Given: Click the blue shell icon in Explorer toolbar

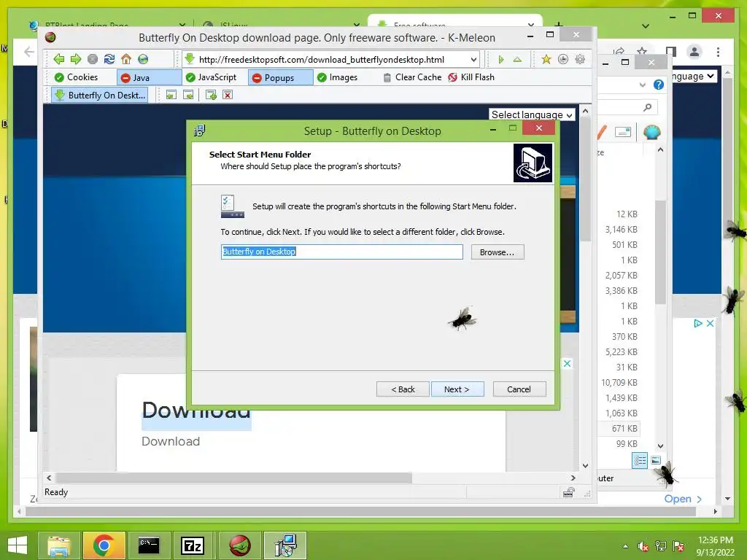Looking at the screenshot, I should pyautogui.click(x=651, y=132).
